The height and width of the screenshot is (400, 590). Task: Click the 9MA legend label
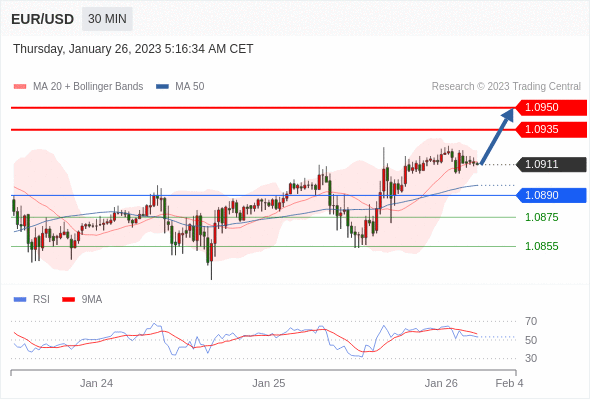(x=92, y=300)
